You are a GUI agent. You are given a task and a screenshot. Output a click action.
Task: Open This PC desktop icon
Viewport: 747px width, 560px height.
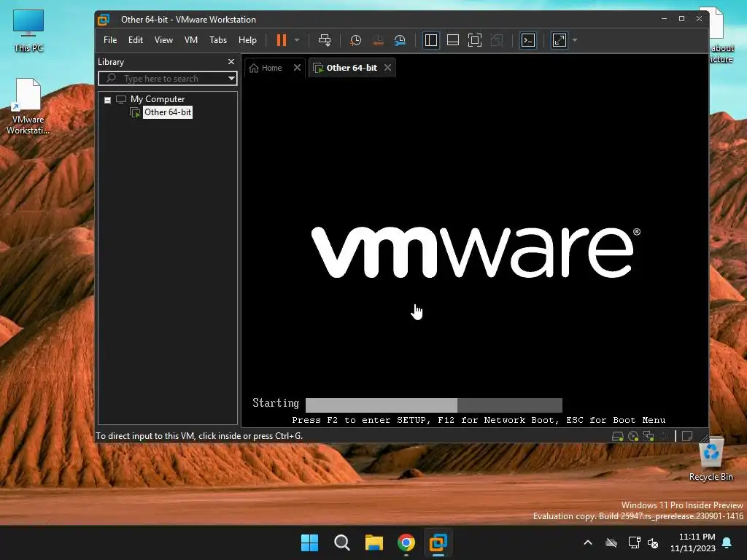pos(28,31)
